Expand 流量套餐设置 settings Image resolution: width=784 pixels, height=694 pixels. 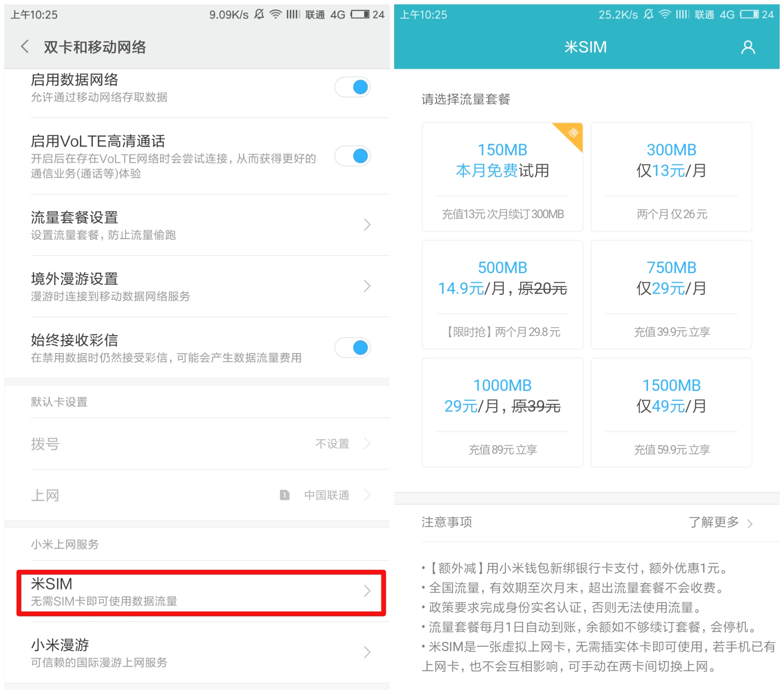[196, 225]
